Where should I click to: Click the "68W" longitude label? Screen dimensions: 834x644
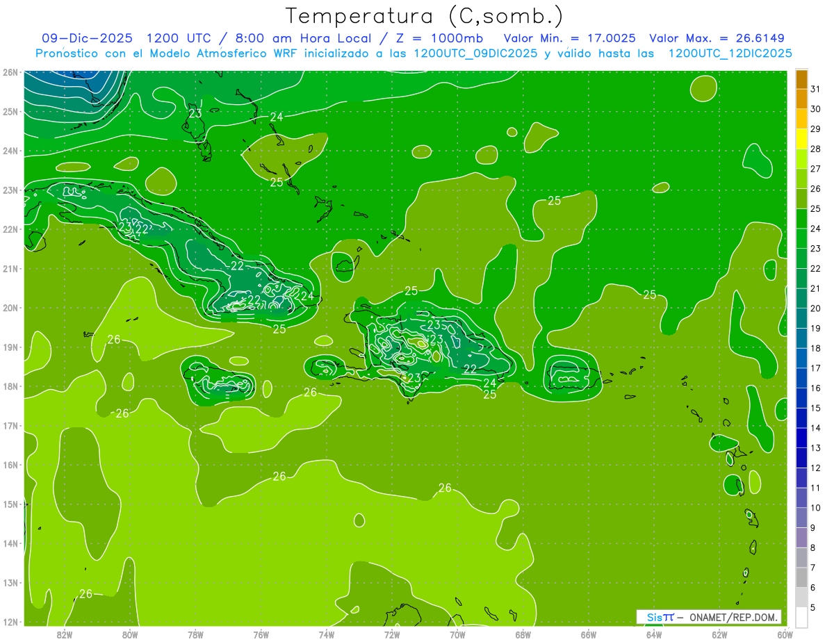(523, 634)
